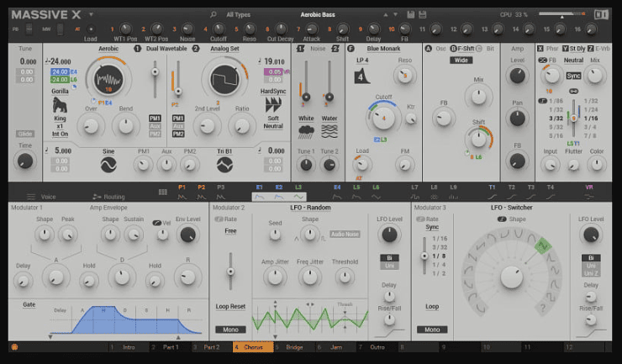Viewport: 622px width, 364px height.
Task: Toggle PM2 on oscillator 2
Action: point(178,134)
